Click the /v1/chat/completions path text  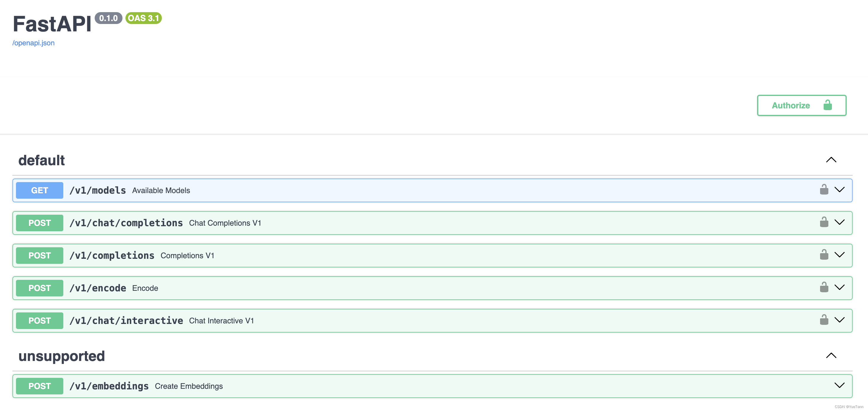coord(126,223)
